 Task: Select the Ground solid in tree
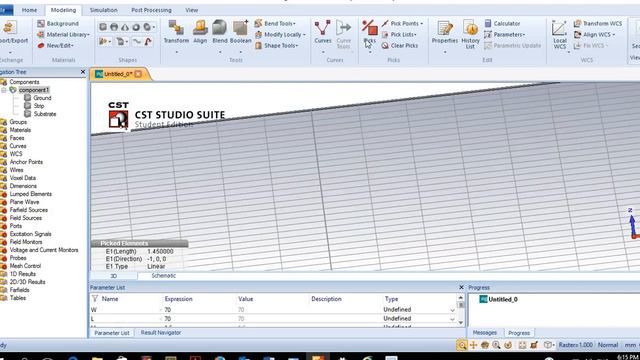(x=42, y=98)
